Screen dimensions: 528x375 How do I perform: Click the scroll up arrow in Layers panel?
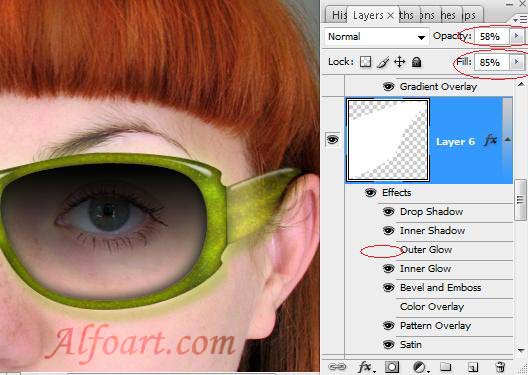[x=520, y=84]
